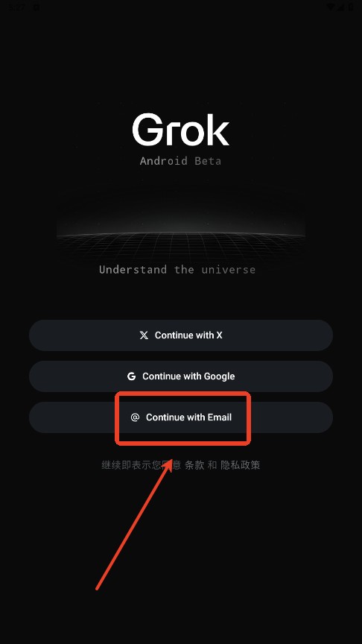The height and width of the screenshot is (644, 362).
Task: Tap the X logo icon
Action: (144, 335)
